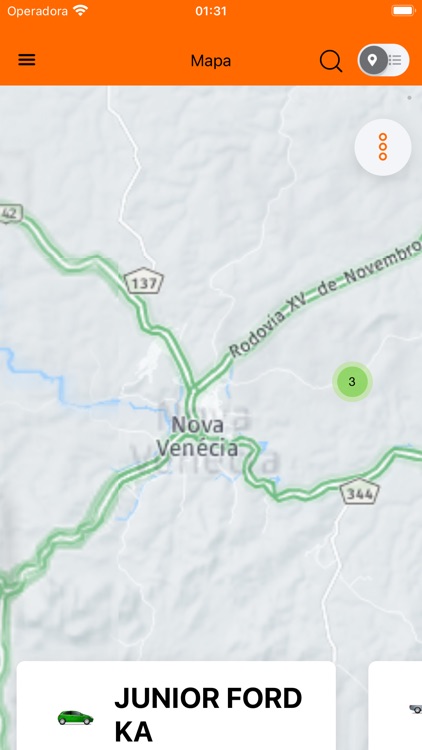The width and height of the screenshot is (422, 750).
Task: Tap the 42 route shield at left edge
Action: pyautogui.click(x=11, y=214)
